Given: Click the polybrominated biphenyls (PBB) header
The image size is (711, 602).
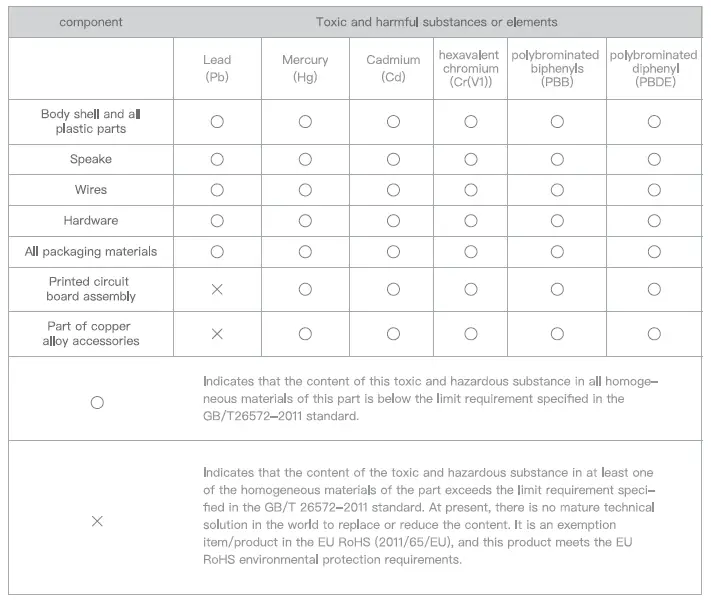Looking at the screenshot, I should click(x=556, y=68).
